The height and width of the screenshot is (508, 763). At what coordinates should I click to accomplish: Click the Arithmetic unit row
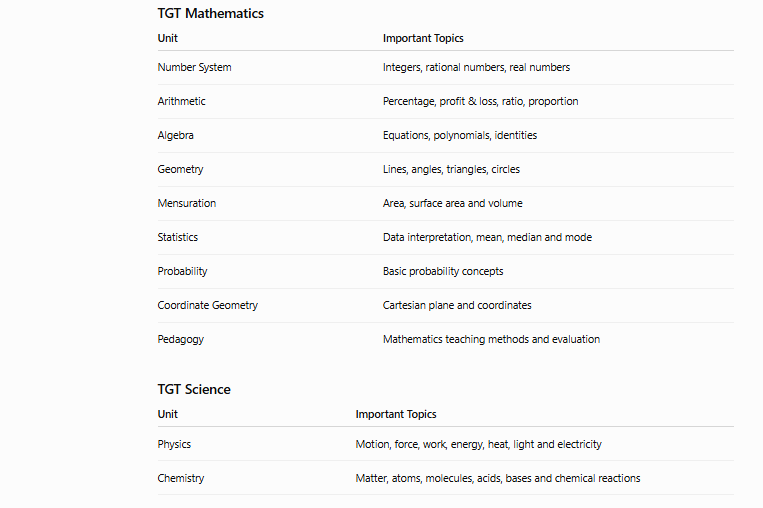point(446,101)
